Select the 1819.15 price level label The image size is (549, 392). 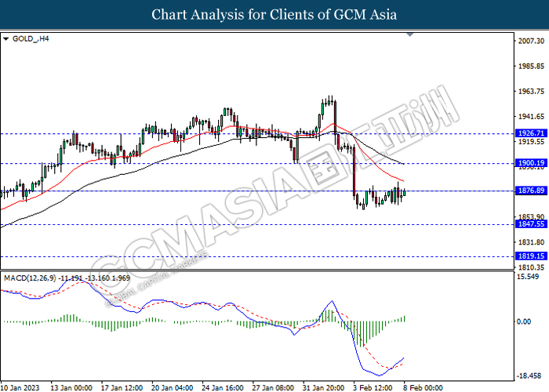[531, 256]
